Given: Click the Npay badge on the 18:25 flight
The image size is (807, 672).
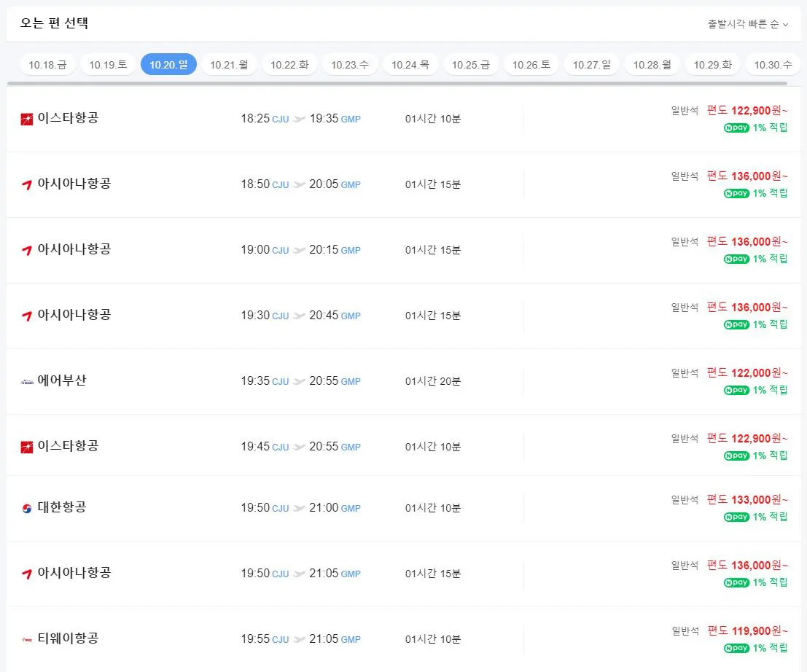Looking at the screenshot, I should 736,128.
